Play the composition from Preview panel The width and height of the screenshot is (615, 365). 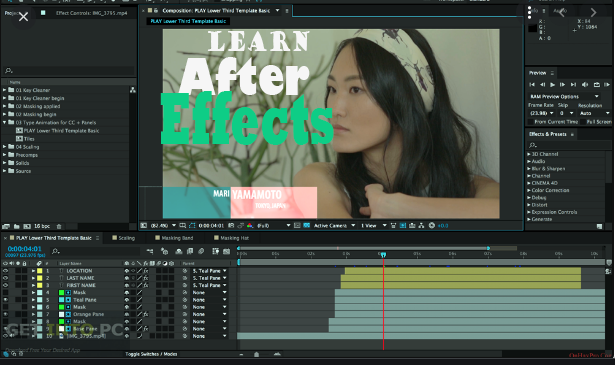552,85
